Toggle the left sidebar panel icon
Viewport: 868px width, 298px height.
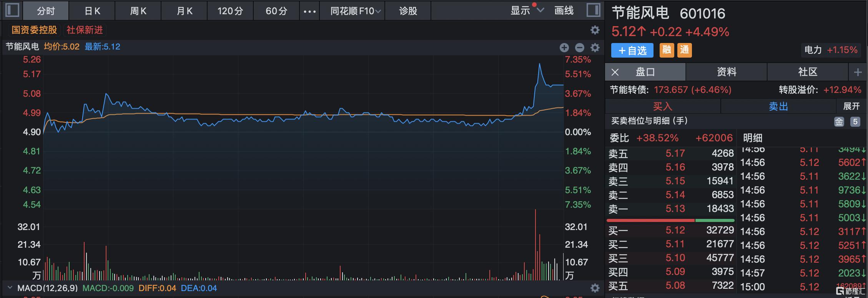[x=12, y=10]
